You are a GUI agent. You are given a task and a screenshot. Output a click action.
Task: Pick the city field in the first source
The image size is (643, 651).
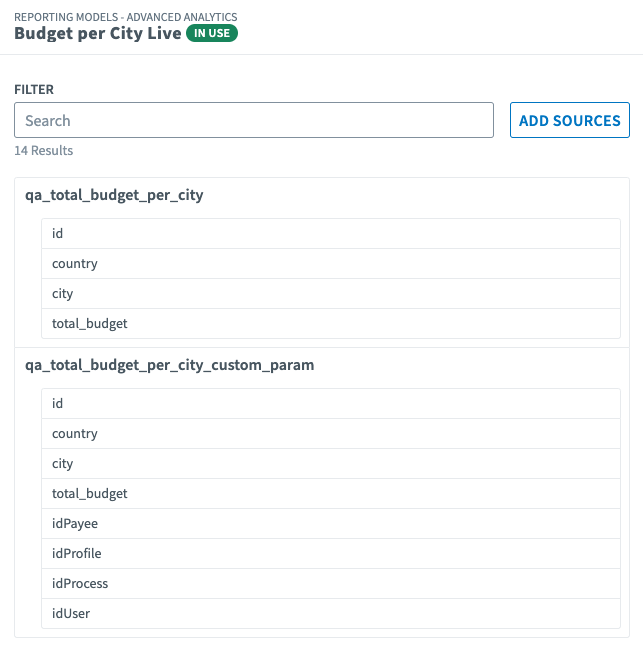click(x=330, y=294)
